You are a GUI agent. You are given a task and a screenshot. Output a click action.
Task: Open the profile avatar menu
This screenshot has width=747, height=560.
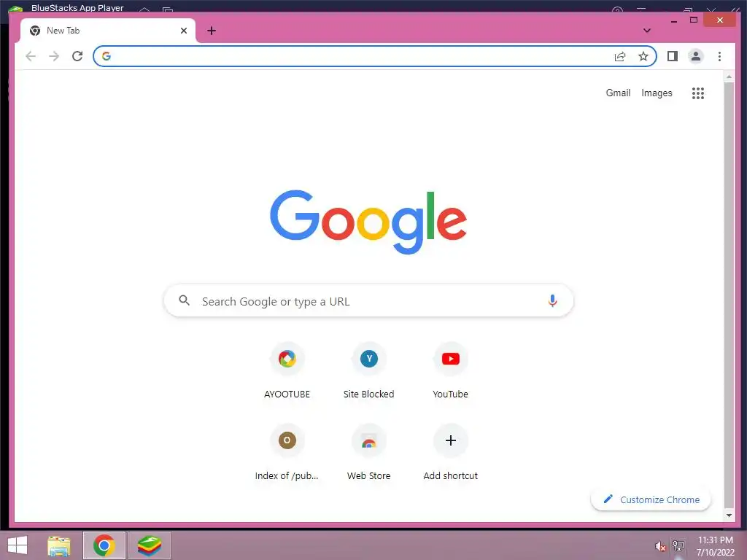click(695, 56)
